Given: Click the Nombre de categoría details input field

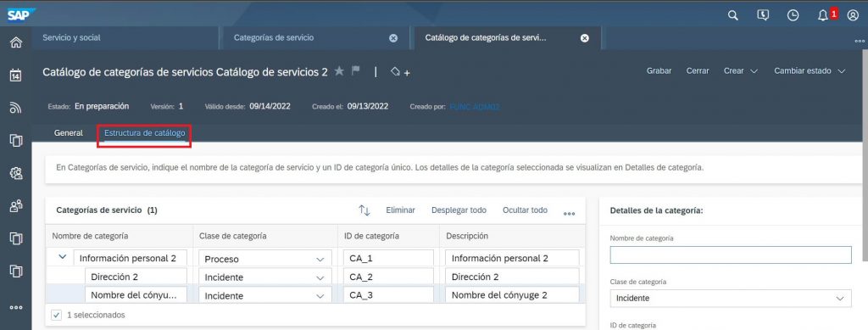Looking at the screenshot, I should click(x=731, y=254).
